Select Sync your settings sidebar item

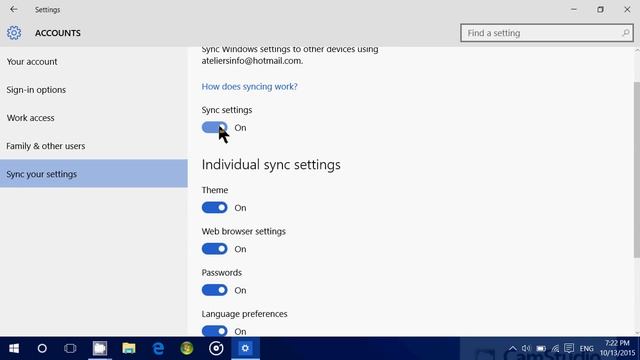click(x=94, y=173)
